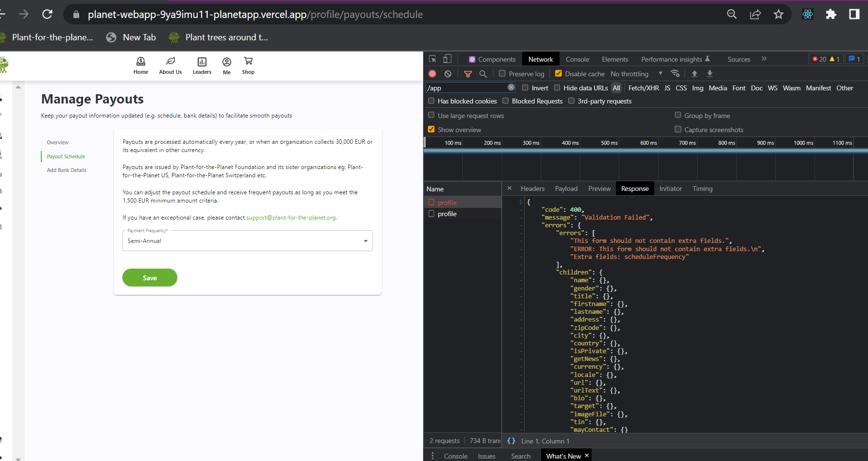
Task: Export HAR file with download arrow
Action: (710, 73)
